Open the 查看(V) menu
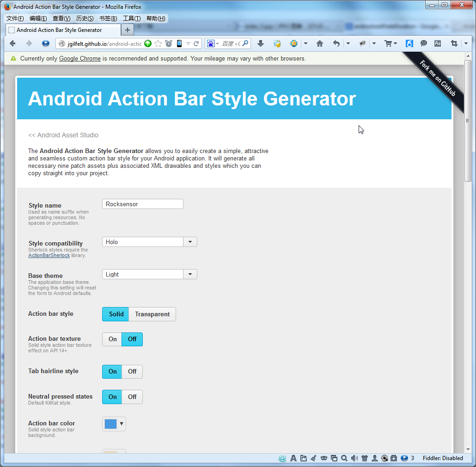This screenshot has height=467, width=476. tap(61, 18)
